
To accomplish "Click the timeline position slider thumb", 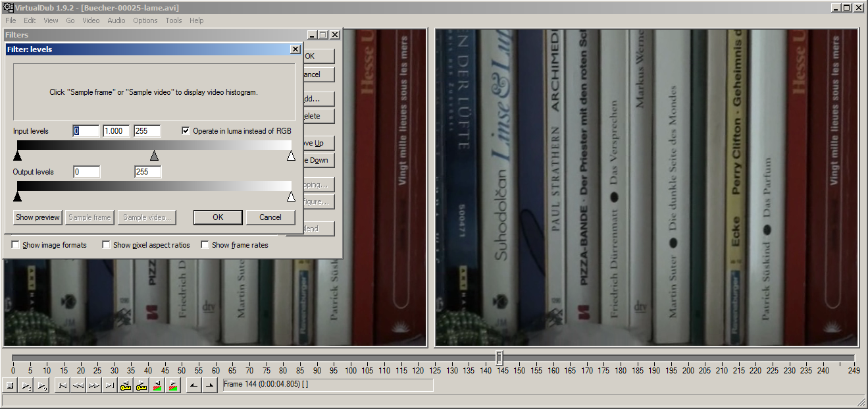I will [x=499, y=358].
